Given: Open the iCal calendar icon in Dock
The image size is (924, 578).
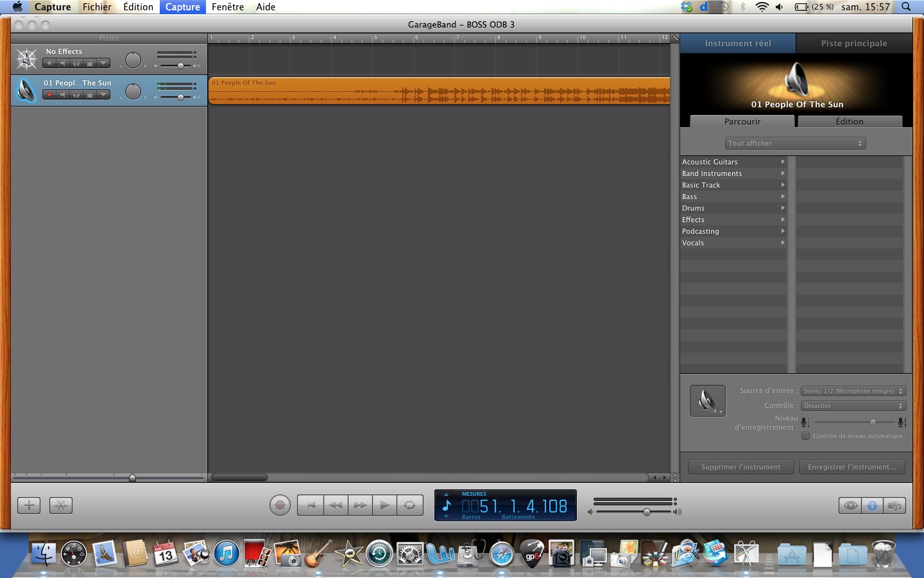Looking at the screenshot, I should click(166, 553).
